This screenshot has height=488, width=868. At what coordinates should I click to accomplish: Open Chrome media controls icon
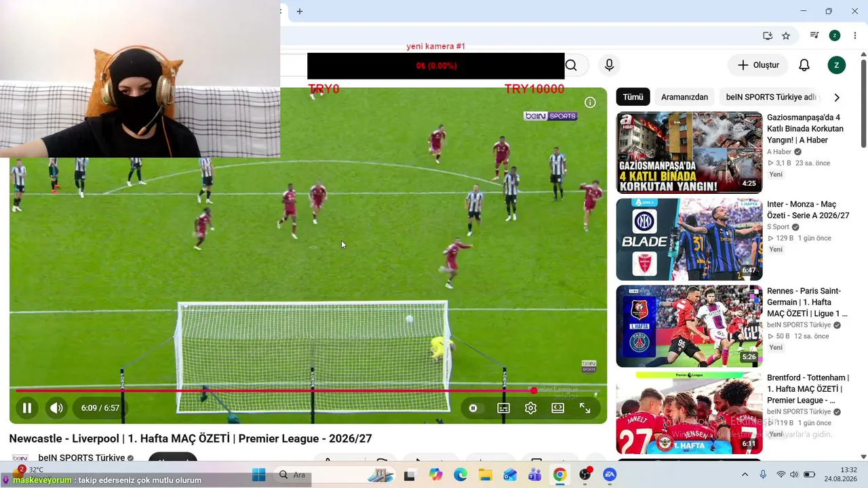814,36
